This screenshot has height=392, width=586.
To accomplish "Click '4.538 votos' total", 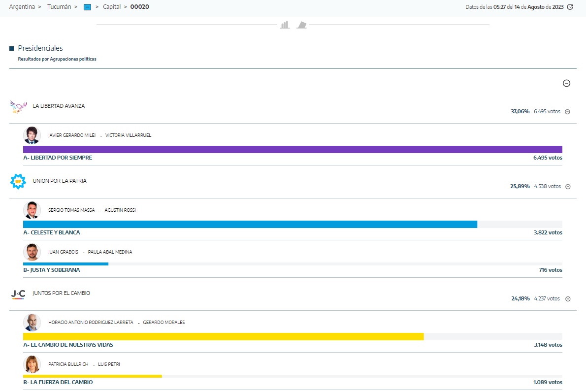I will 548,186.
